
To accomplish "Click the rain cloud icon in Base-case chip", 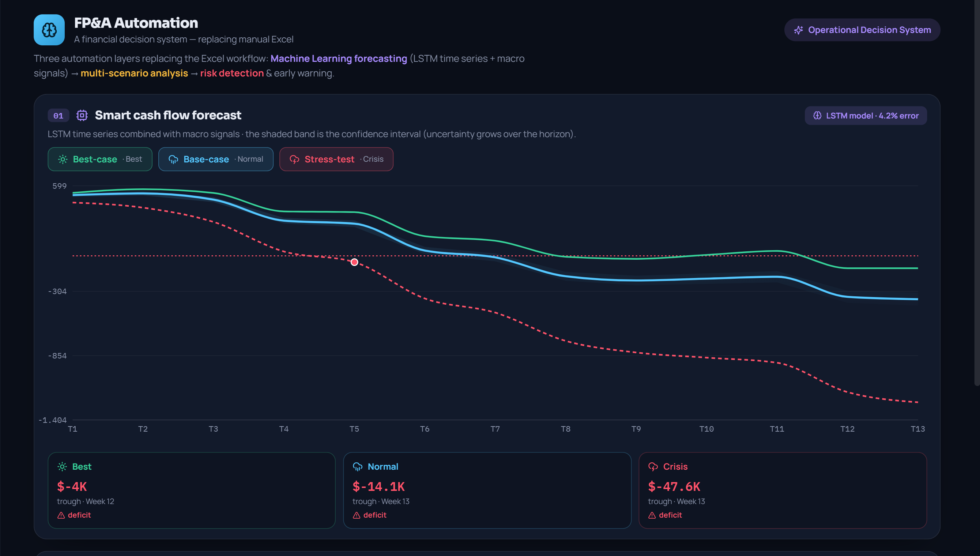I will 173,159.
